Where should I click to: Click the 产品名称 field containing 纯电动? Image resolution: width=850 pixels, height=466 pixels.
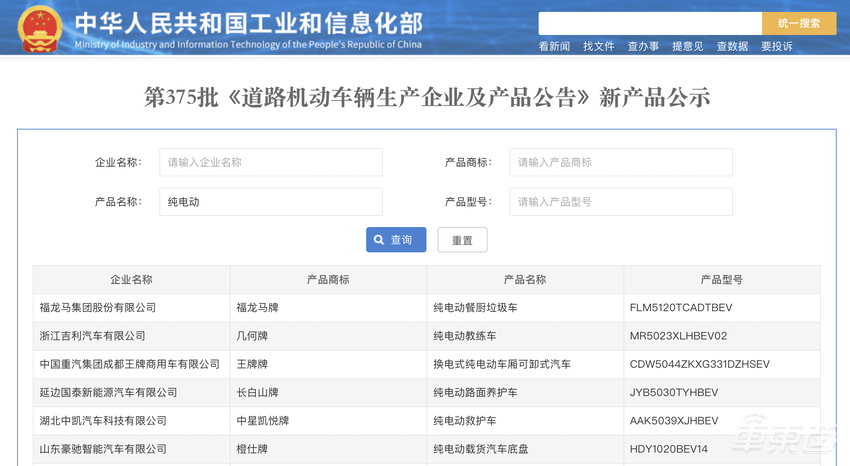[x=270, y=201]
